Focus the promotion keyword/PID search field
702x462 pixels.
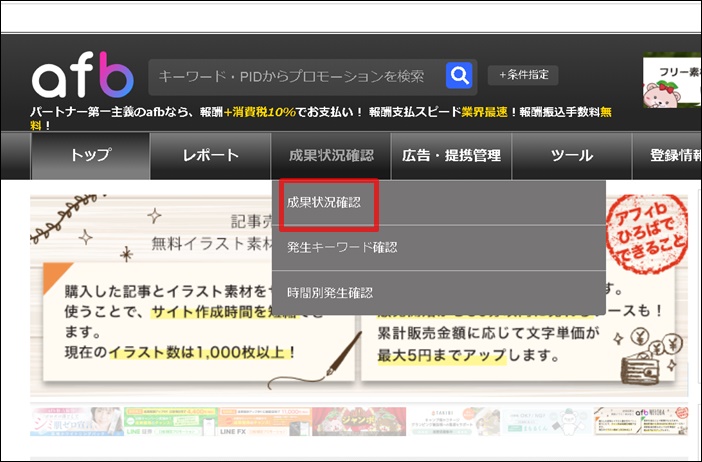coord(292,76)
